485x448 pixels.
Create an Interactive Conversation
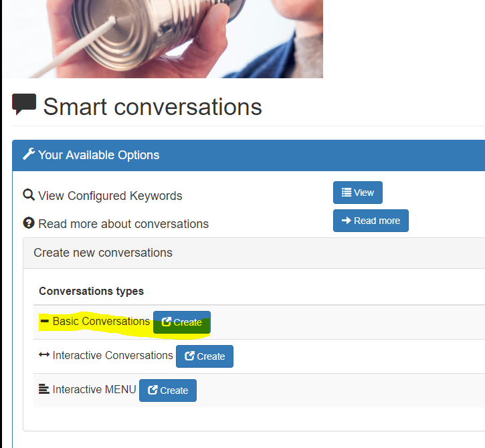[x=205, y=356]
